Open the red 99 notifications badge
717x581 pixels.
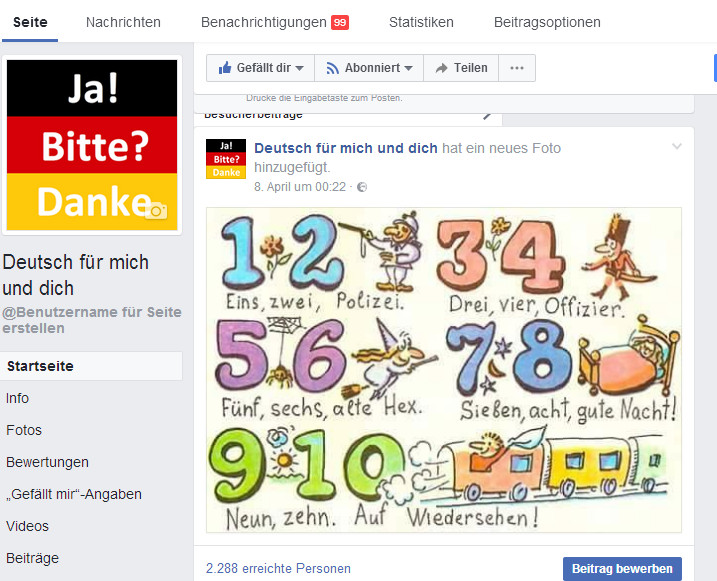[x=340, y=22]
